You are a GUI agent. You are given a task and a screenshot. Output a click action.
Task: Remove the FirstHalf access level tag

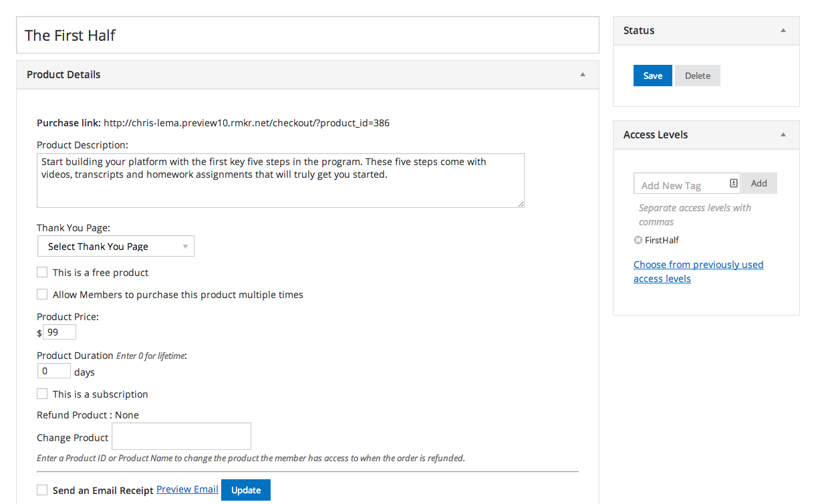[x=638, y=240]
